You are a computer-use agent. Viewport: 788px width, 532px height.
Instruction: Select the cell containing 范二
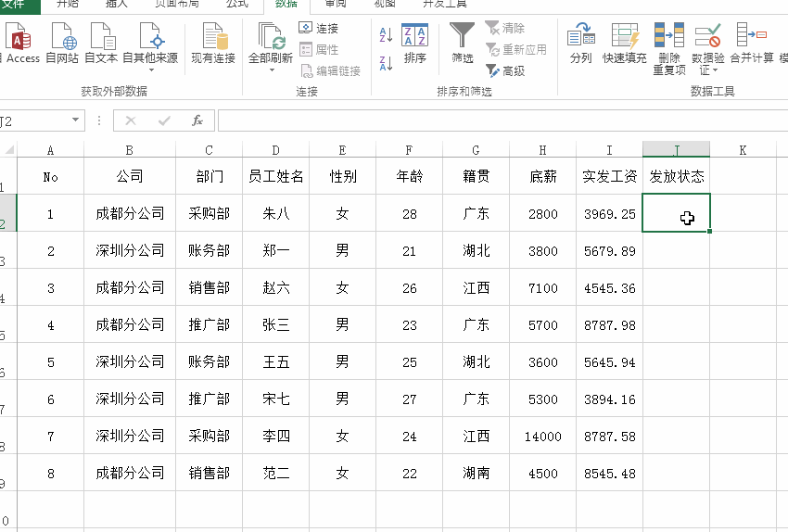tap(276, 473)
